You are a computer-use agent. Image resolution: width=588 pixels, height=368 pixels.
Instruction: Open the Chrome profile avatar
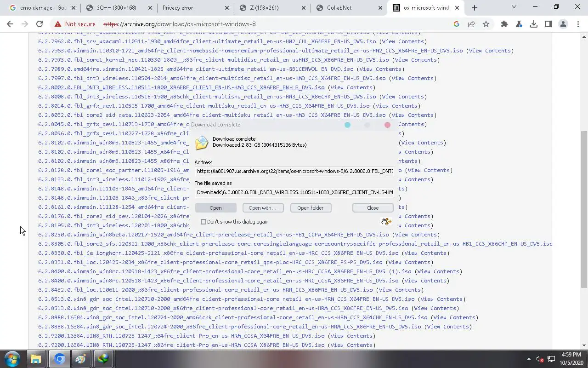click(563, 24)
